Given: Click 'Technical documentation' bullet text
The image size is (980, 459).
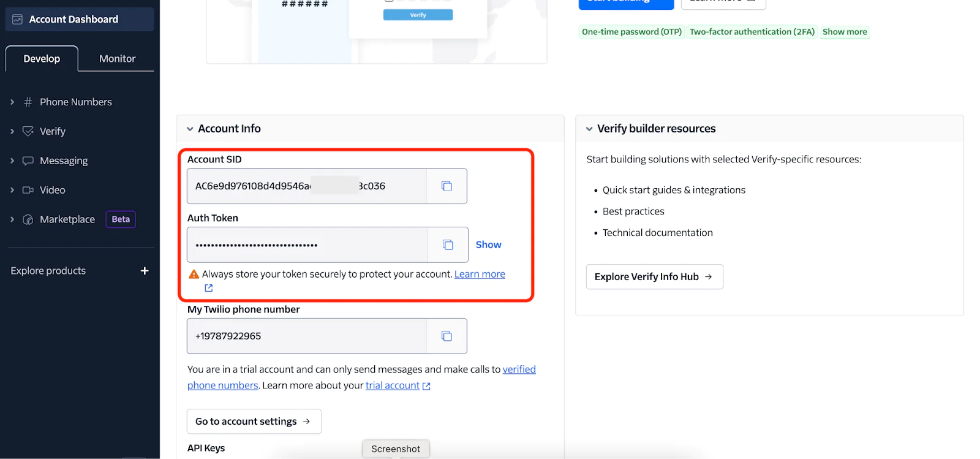Looking at the screenshot, I should [x=657, y=233].
